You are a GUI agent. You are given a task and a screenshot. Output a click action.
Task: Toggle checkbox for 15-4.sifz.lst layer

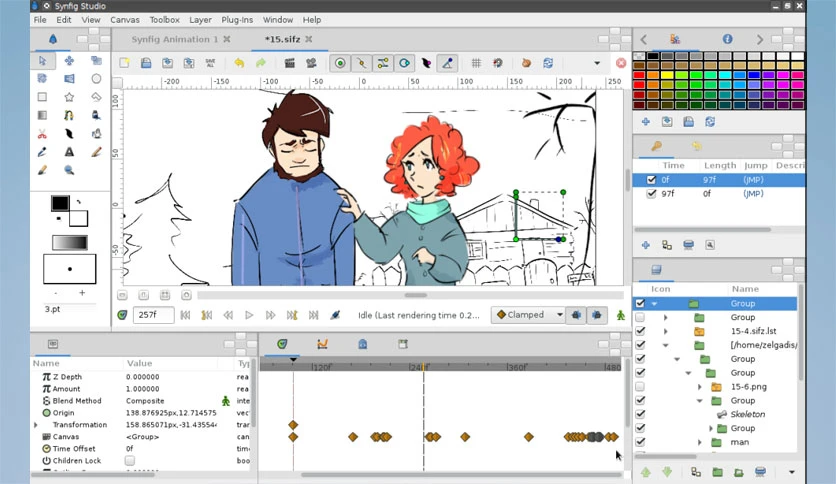(x=640, y=331)
